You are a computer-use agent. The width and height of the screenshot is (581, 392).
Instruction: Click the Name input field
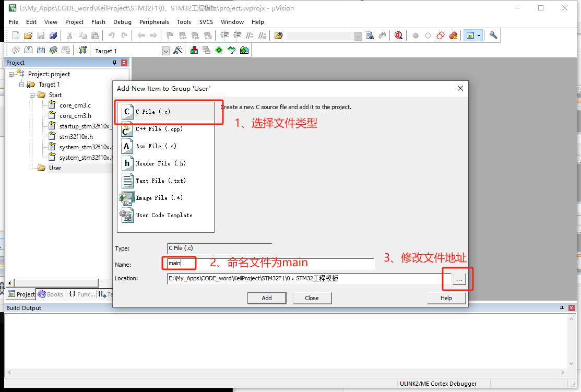pyautogui.click(x=270, y=264)
